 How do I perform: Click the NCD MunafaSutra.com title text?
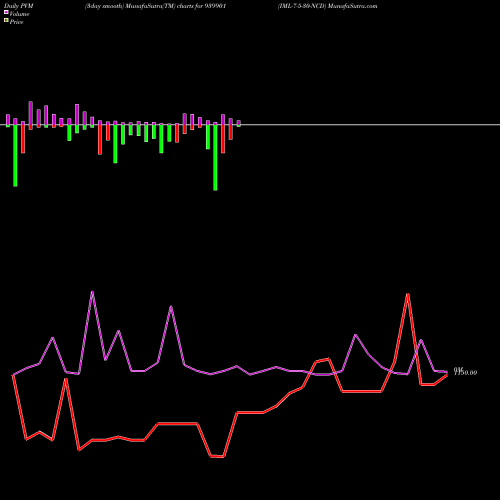pyautogui.click(x=328, y=6)
